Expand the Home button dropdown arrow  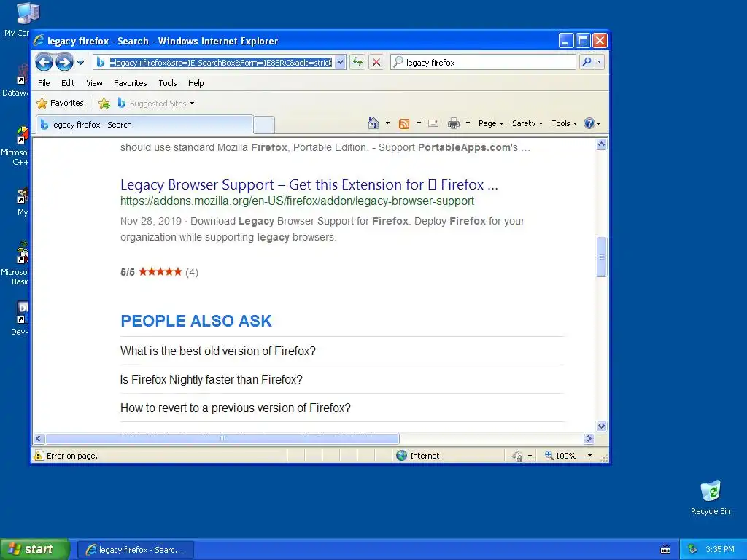point(387,123)
